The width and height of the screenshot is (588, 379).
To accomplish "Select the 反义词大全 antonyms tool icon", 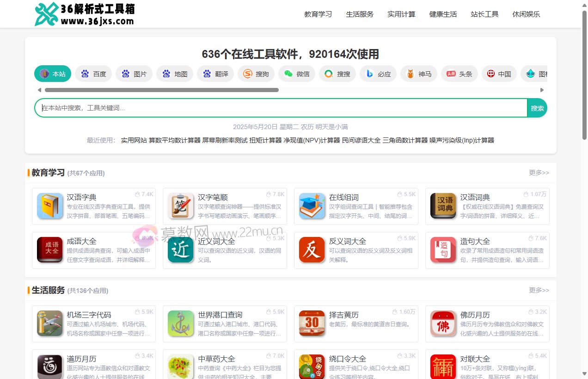I will [x=312, y=250].
